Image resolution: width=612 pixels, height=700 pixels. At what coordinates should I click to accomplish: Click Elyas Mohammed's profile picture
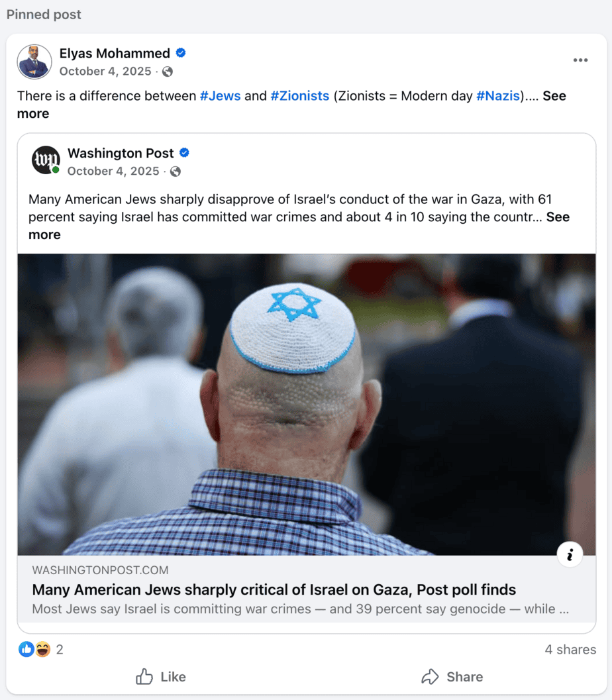[34, 62]
